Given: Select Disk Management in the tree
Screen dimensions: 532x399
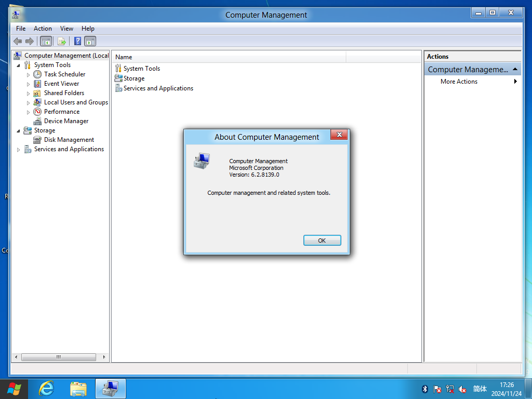Looking at the screenshot, I should (69, 140).
